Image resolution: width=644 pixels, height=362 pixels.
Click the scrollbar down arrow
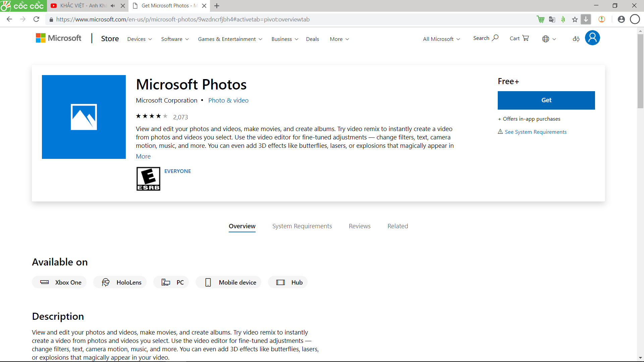(x=640, y=358)
